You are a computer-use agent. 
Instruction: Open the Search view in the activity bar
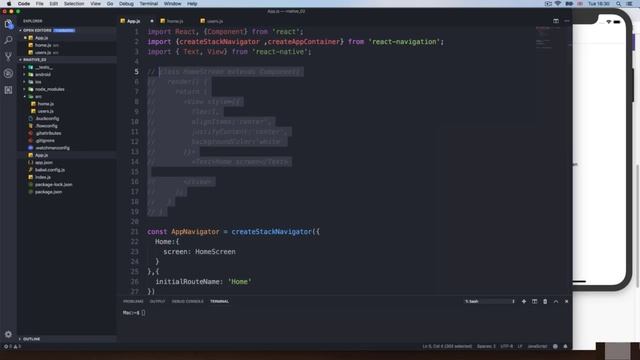click(x=9, y=40)
